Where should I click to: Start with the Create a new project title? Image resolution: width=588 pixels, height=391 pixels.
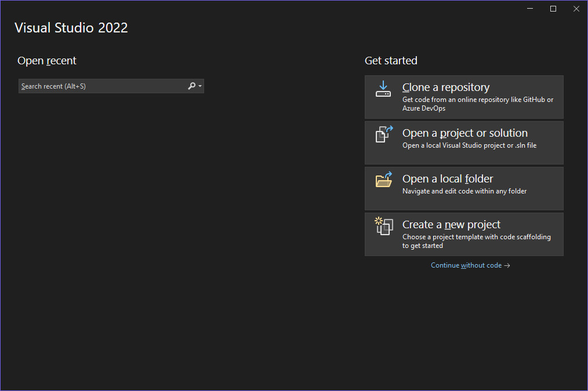452,224
